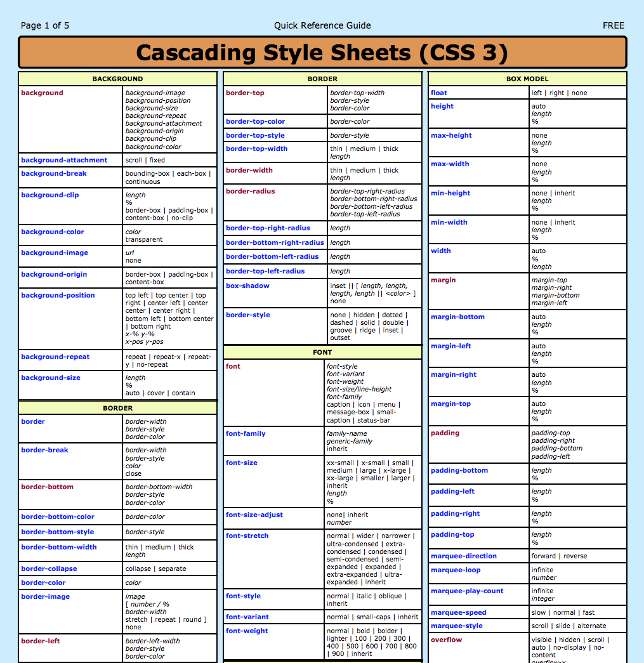Select the BACKGROUND section header
644x663 pixels.
pos(117,79)
